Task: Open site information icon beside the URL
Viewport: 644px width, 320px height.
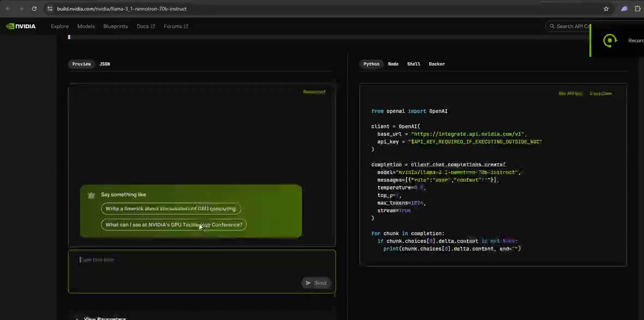Action: [x=50, y=9]
